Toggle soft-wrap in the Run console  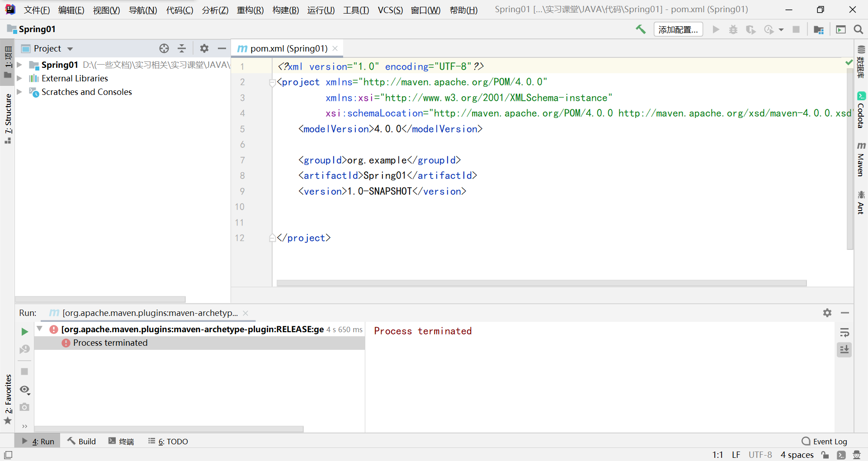tap(844, 332)
